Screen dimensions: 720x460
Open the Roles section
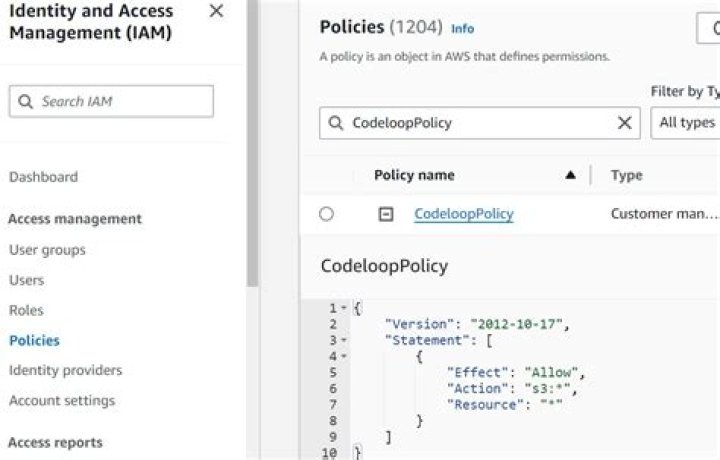point(26,310)
